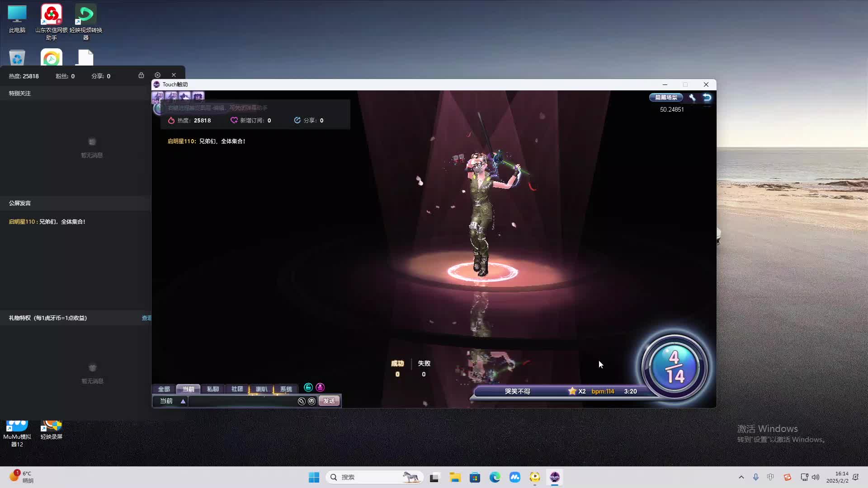Toggle the lock icon in the streaming panel header
Viewport: 868px width, 488px height.
(142, 75)
